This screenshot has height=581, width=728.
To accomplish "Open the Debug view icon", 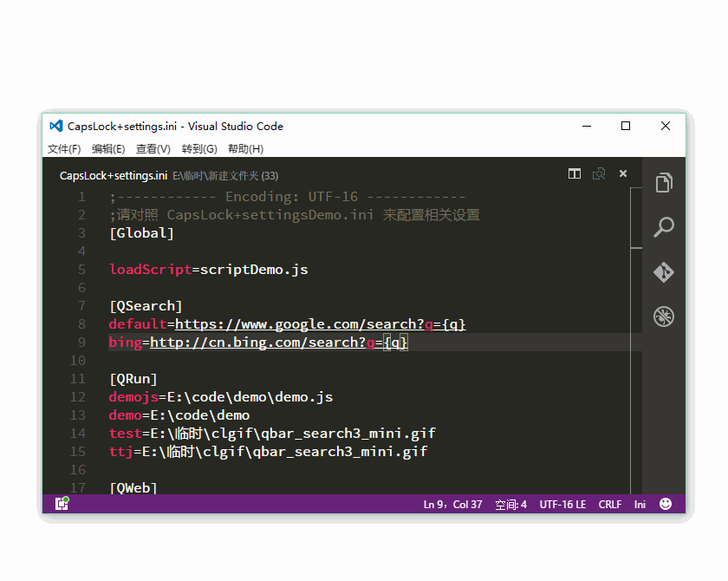I will pos(664,317).
